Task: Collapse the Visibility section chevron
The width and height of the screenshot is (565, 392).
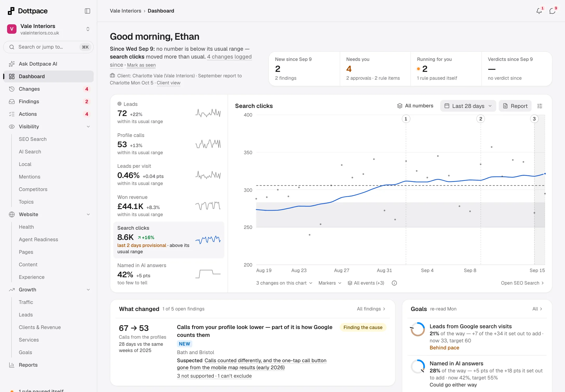Action: coord(88,127)
